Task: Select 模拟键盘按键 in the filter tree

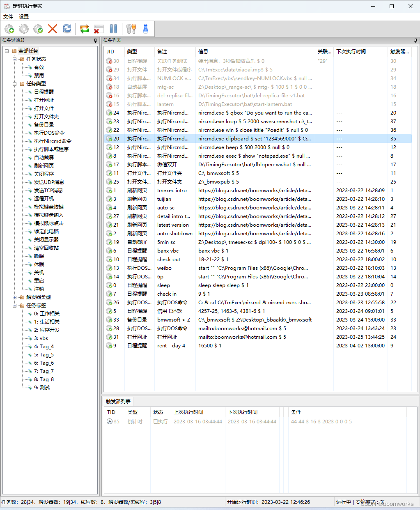Action: click(49, 207)
